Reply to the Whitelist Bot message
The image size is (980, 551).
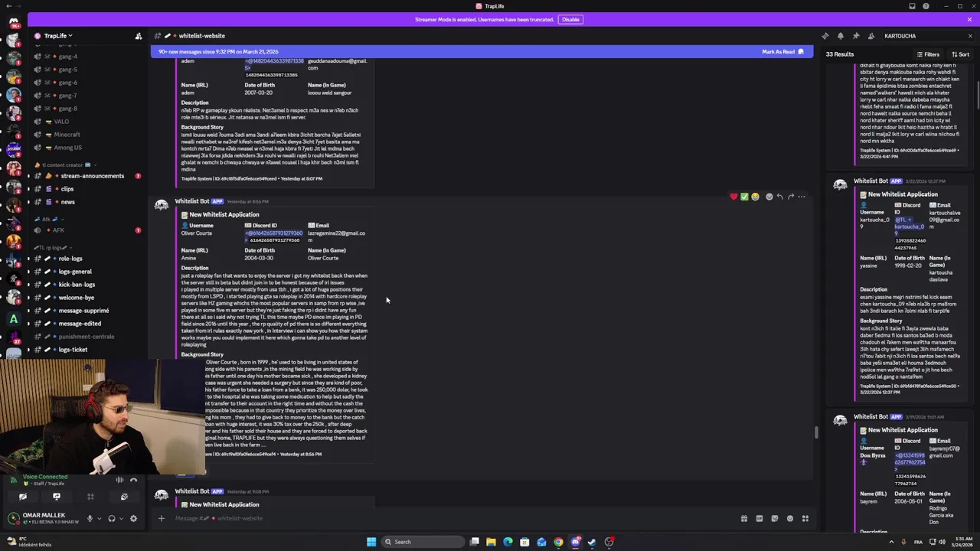[780, 197]
